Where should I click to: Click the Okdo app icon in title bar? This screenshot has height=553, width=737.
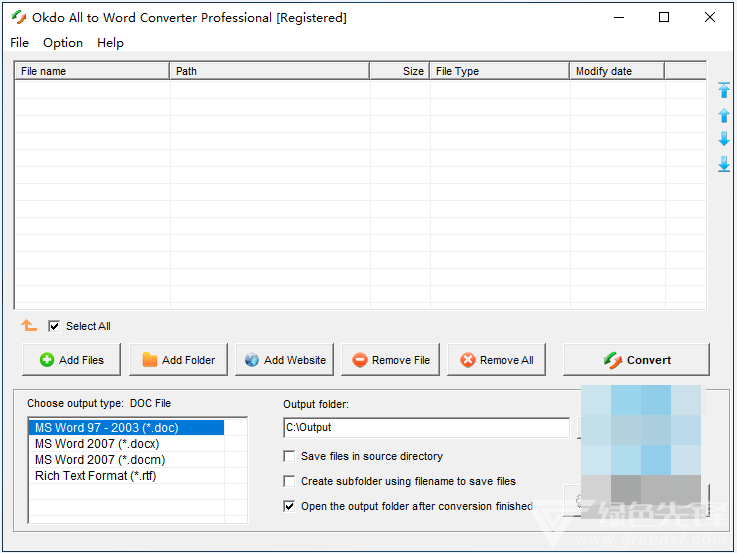point(19,17)
